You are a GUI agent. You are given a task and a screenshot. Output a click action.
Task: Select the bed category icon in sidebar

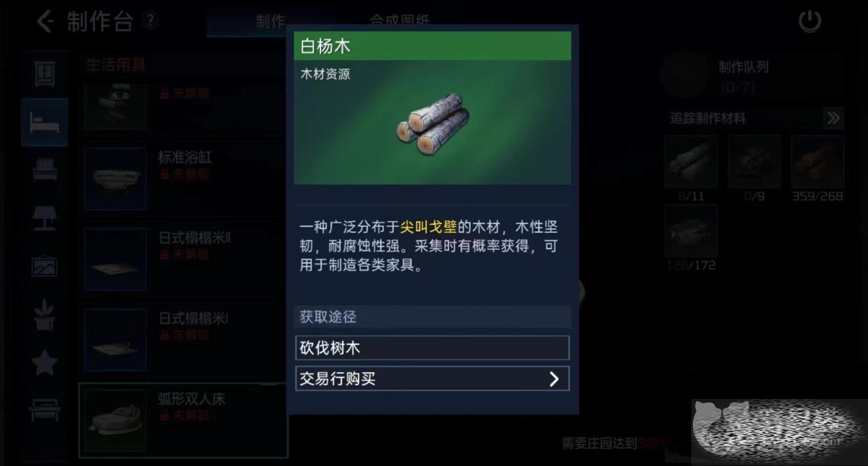point(45,122)
